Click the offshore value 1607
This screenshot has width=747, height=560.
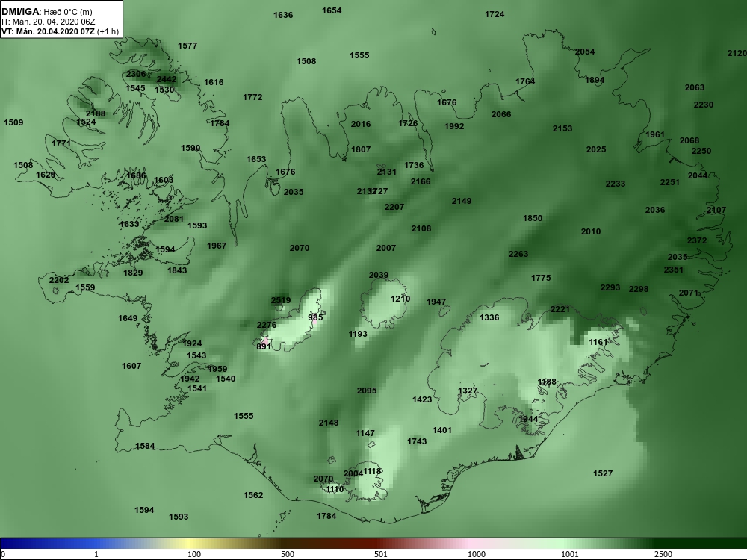[x=131, y=366]
